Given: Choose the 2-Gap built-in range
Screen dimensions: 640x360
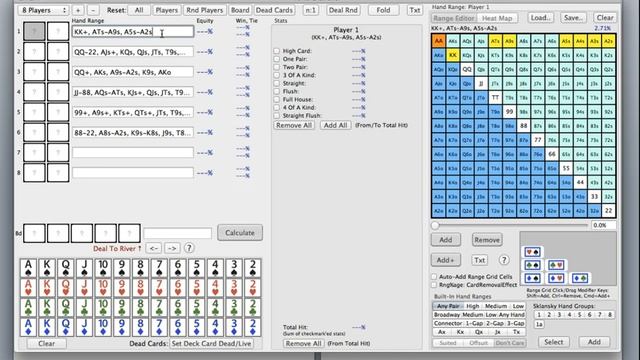Looking at the screenshot, I should 494,323.
